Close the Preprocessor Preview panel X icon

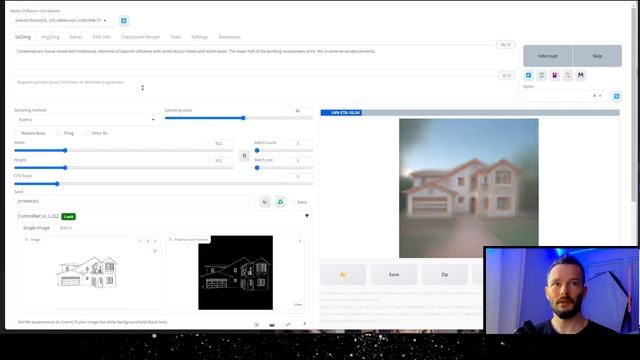(300, 241)
